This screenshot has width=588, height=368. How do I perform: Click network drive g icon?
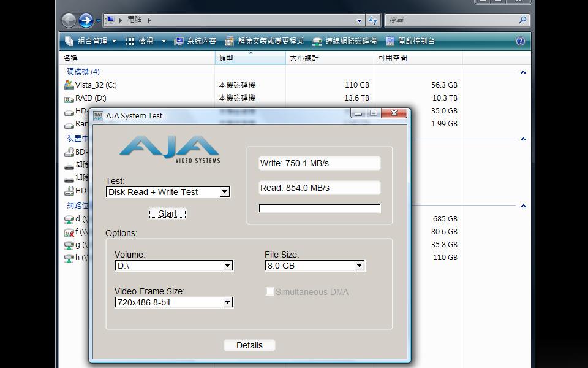(x=69, y=245)
